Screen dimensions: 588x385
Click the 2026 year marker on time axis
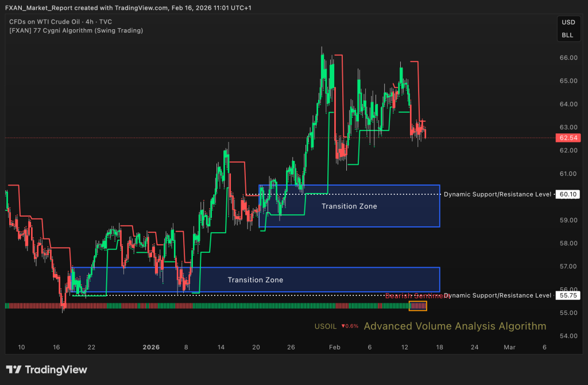(151, 347)
